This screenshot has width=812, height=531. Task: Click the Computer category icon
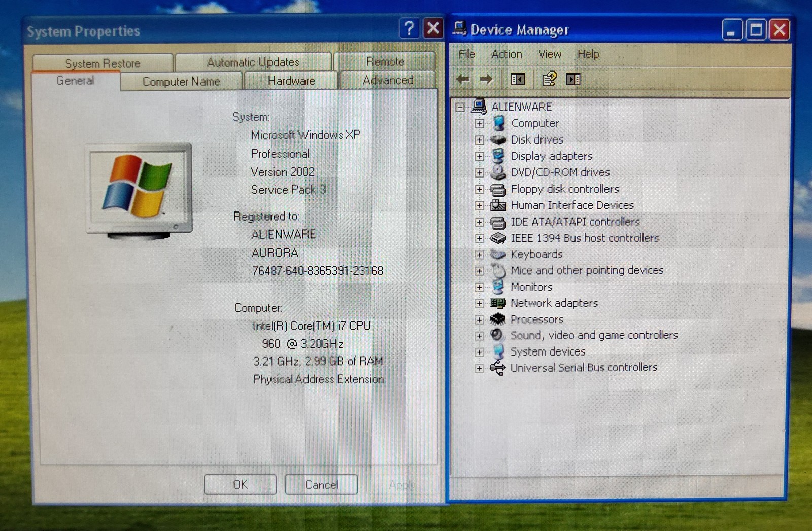[x=499, y=123]
